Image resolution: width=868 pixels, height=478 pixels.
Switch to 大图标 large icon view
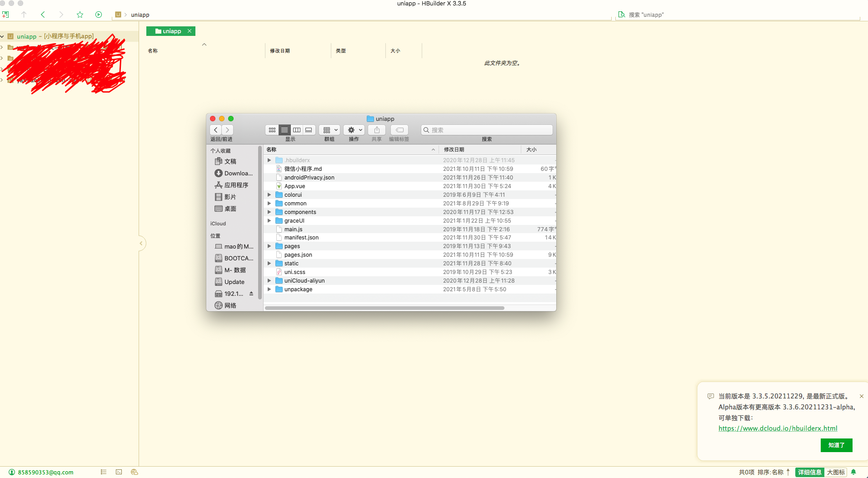(836, 472)
